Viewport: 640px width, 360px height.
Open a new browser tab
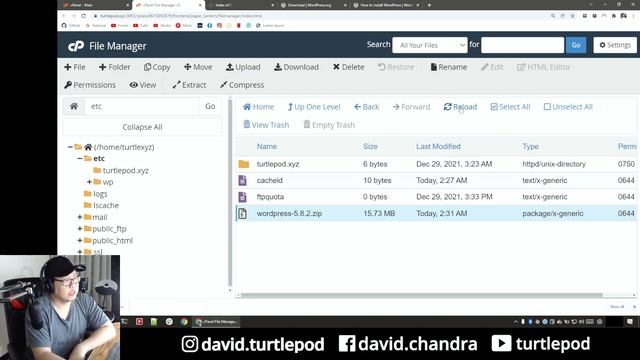click(x=429, y=5)
